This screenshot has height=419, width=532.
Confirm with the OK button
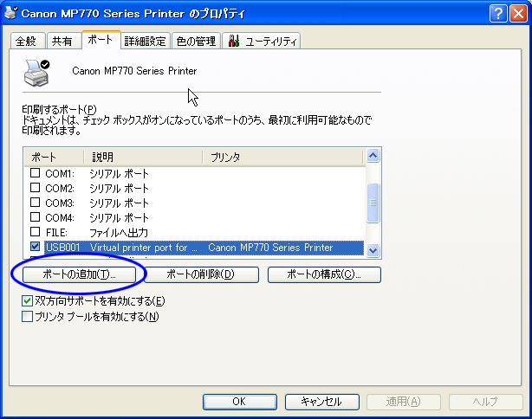240,402
